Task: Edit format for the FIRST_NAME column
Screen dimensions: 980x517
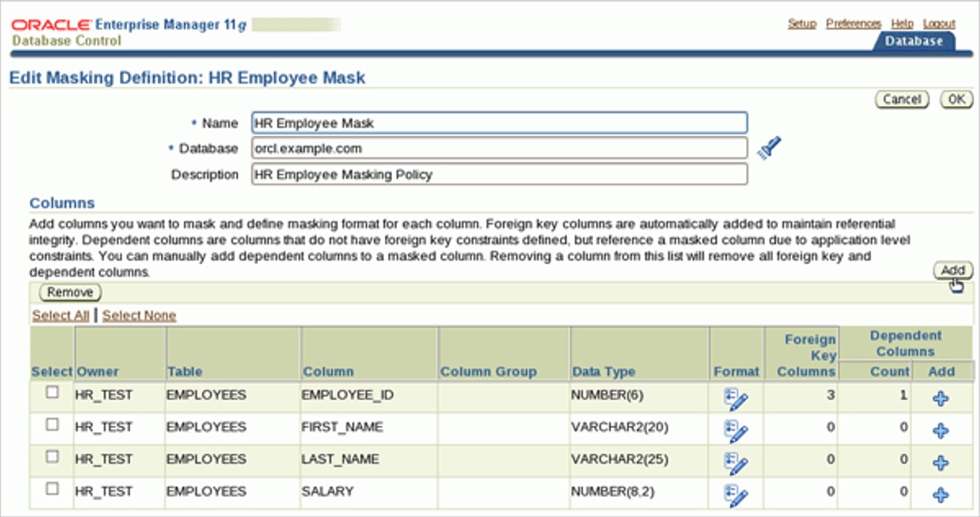Action: coord(736,431)
